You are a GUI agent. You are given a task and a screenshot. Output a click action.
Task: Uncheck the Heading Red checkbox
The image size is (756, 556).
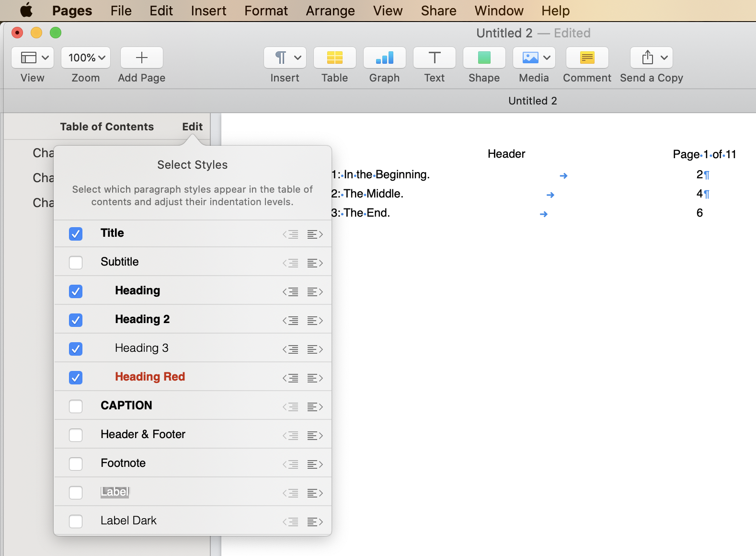pos(76,378)
